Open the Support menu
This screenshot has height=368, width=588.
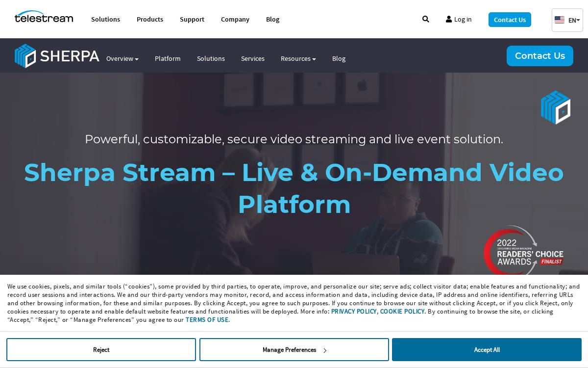(x=192, y=19)
